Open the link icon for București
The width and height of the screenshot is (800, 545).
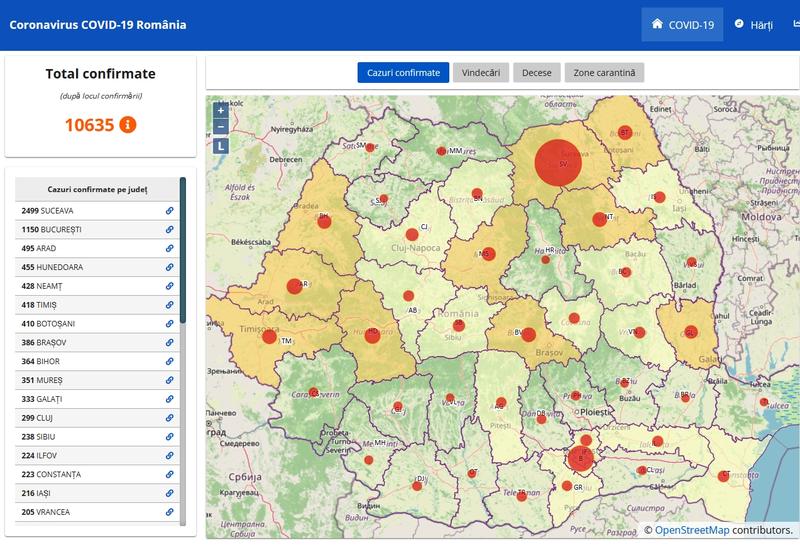point(170,230)
